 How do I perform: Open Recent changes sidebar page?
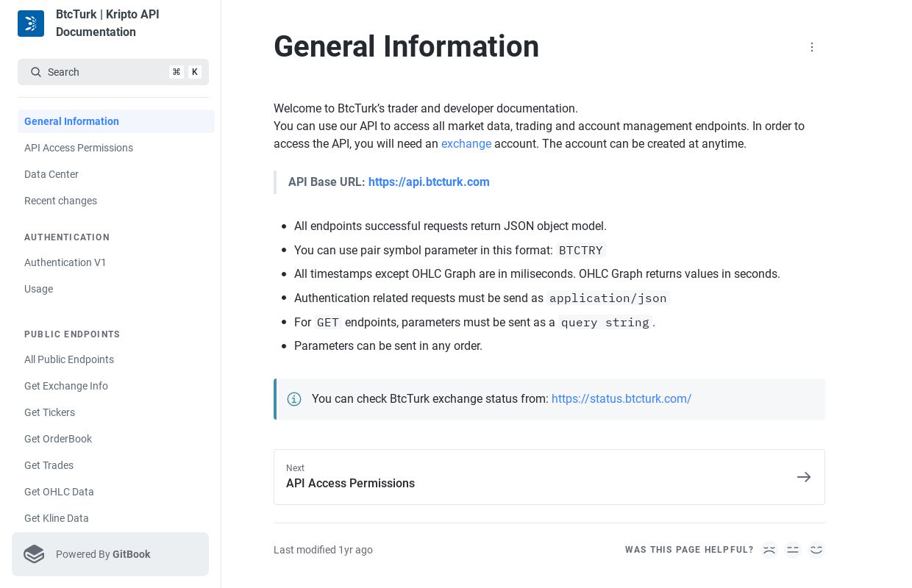[x=116, y=201]
